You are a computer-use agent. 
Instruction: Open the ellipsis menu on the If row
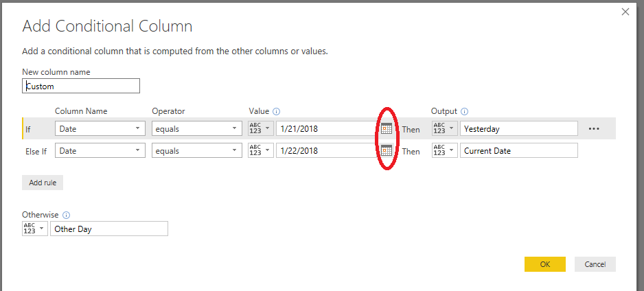(594, 129)
